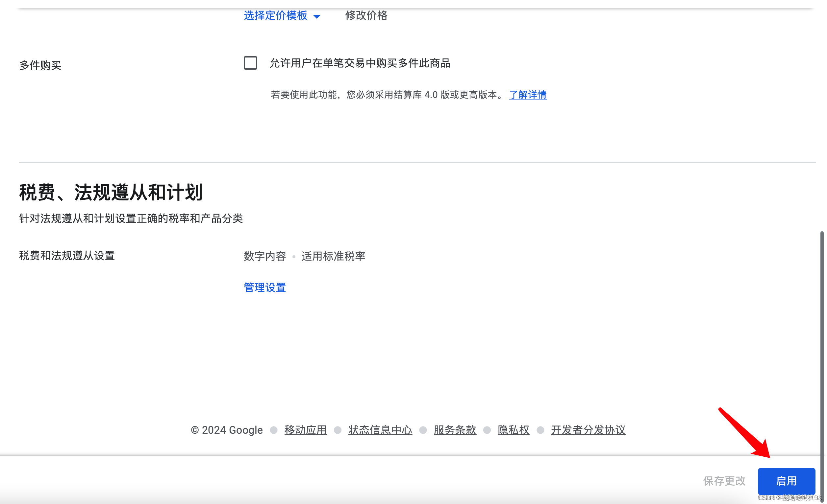Open the 开发者分发协议 agreement link
The image size is (827, 504).
point(588,430)
